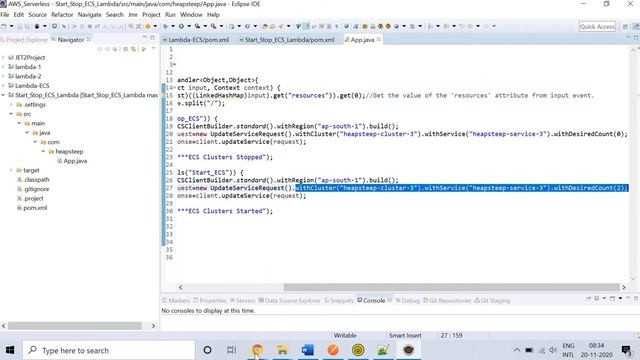The height and width of the screenshot is (360, 640).
Task: Open the notification center icon
Action: pos(626,350)
